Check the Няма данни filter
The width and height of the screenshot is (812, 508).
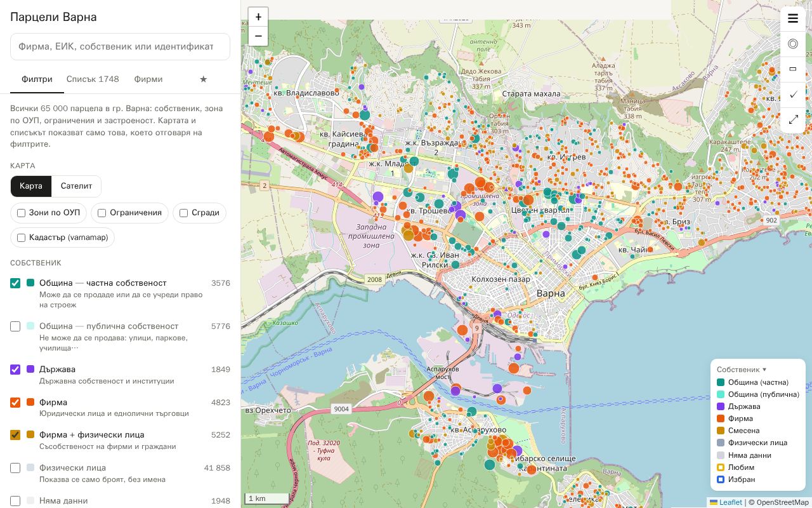pos(15,501)
